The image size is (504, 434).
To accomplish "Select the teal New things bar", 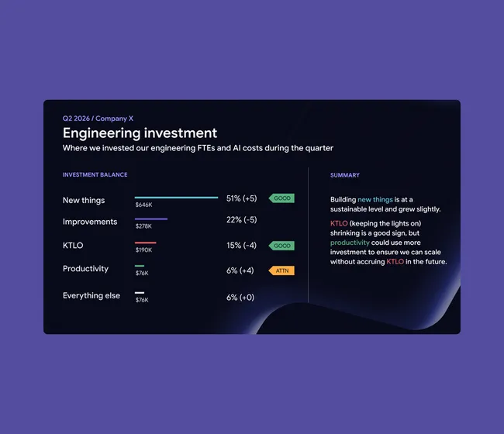I will pyautogui.click(x=176, y=198).
